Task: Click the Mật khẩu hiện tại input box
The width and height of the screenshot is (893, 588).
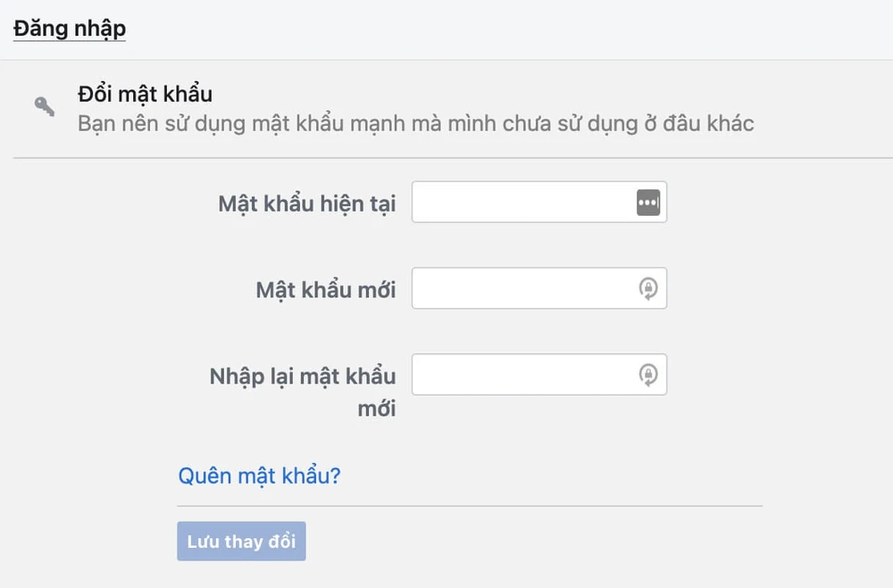Action: click(518, 202)
